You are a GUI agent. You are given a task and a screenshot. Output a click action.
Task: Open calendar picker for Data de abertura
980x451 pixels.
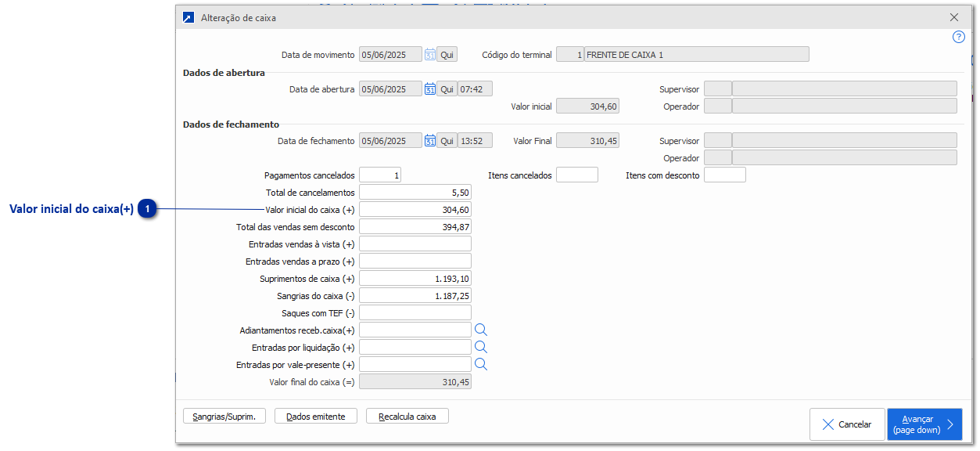(x=430, y=89)
